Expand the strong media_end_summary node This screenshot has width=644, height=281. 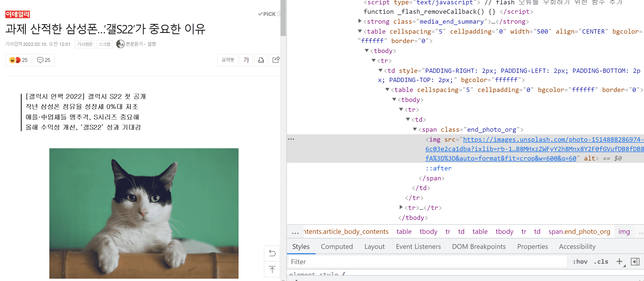click(360, 21)
